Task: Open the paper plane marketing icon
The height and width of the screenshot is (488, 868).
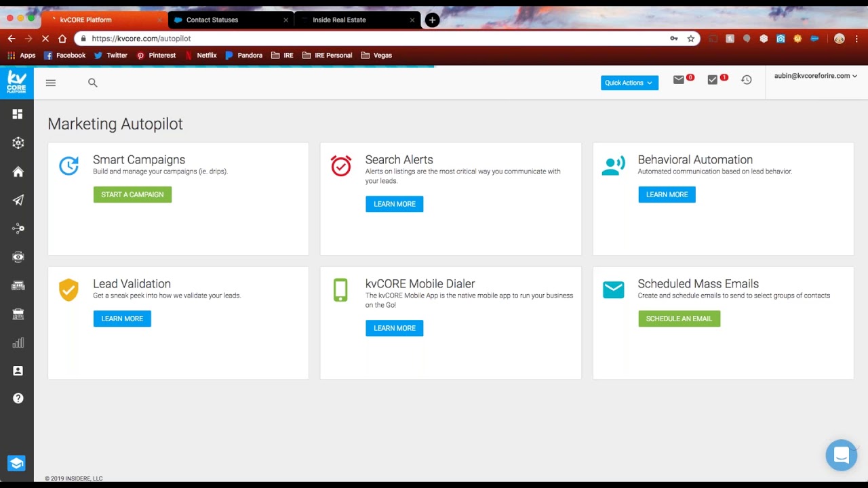Action: [18, 200]
